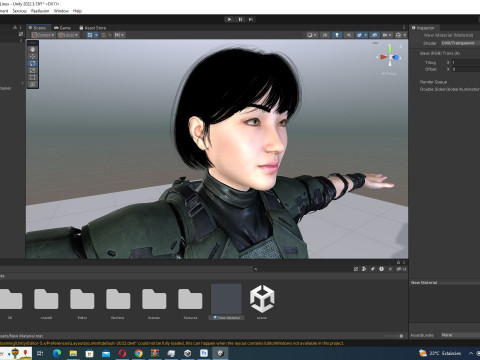This screenshot has height=360, width=480.
Task: Toggle scene audio button
Action: click(349, 35)
